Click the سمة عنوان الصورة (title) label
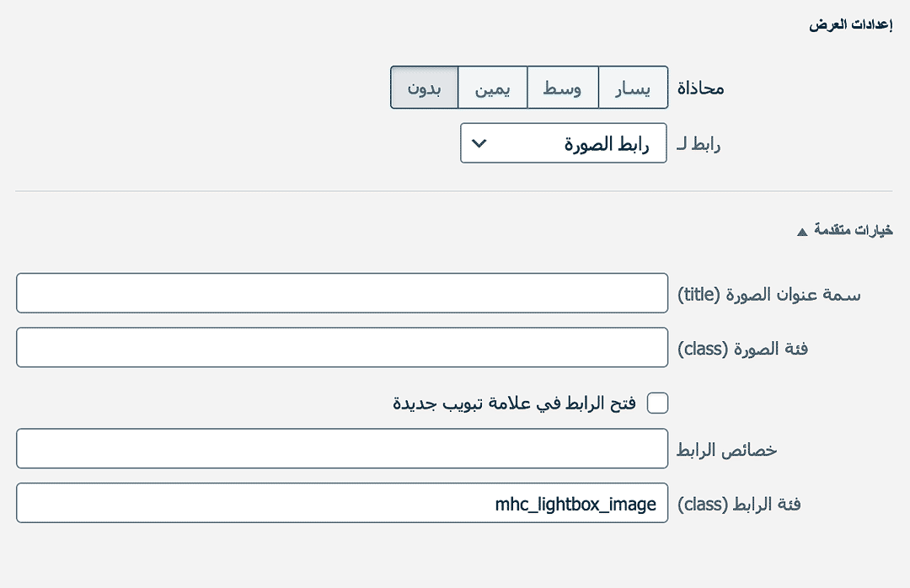 tap(769, 294)
